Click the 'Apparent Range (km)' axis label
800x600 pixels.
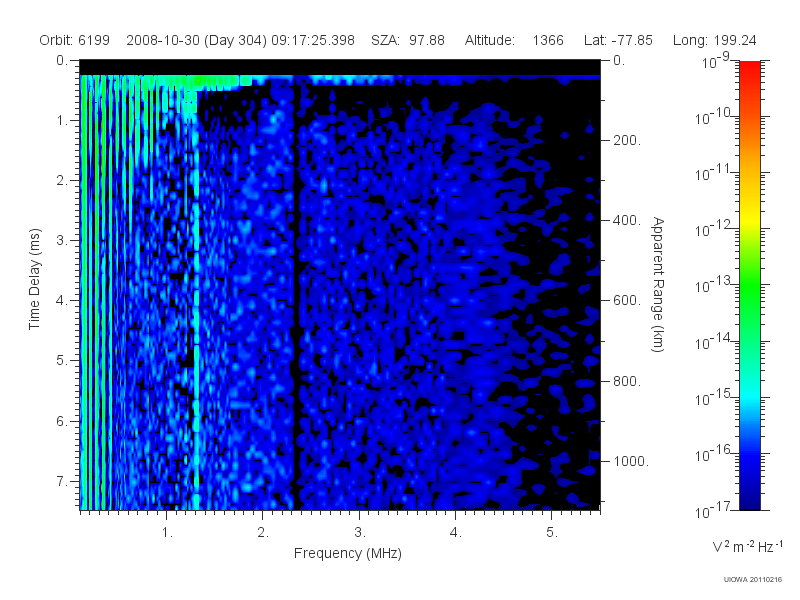(658, 284)
